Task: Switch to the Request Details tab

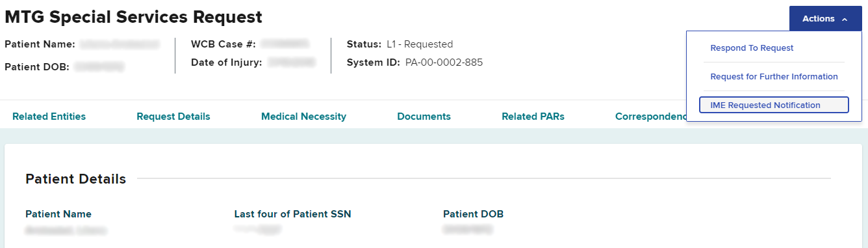Action: [x=173, y=117]
